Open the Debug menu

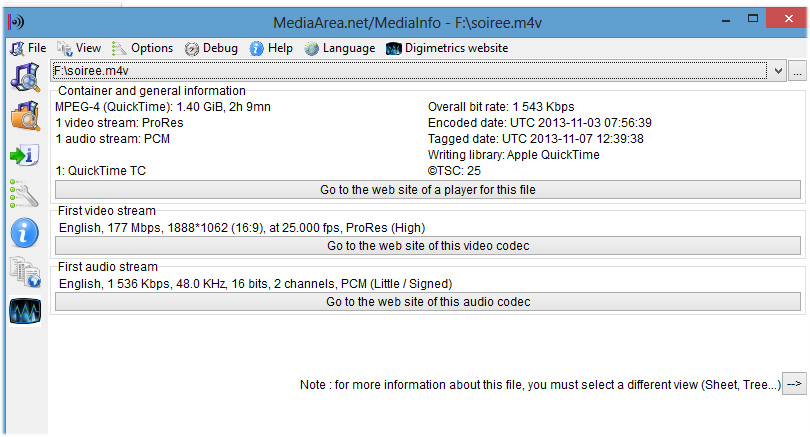coord(212,48)
